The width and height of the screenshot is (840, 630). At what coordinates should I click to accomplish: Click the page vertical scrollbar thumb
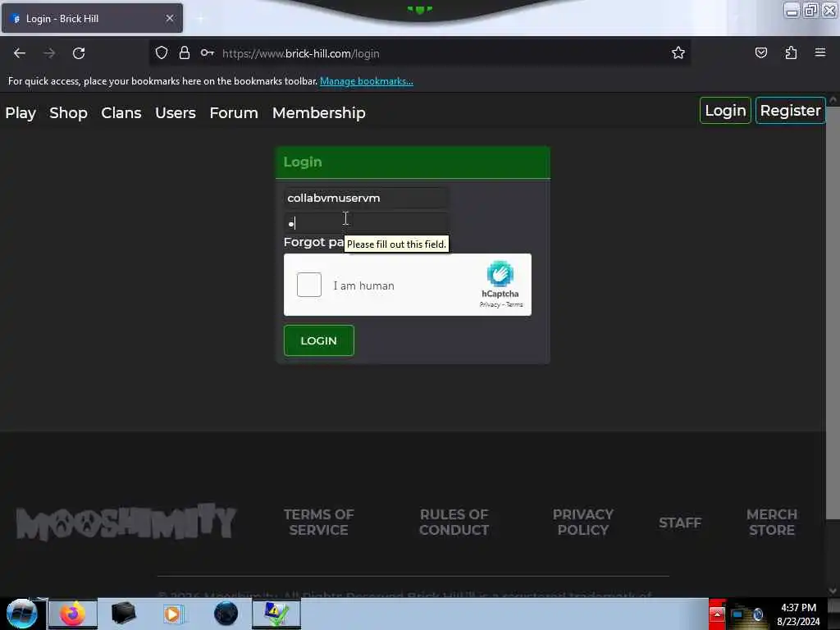pos(833,313)
